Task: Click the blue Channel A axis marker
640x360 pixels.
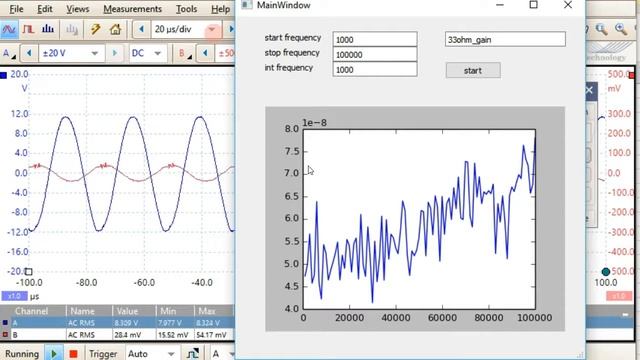Action: [x=4, y=75]
